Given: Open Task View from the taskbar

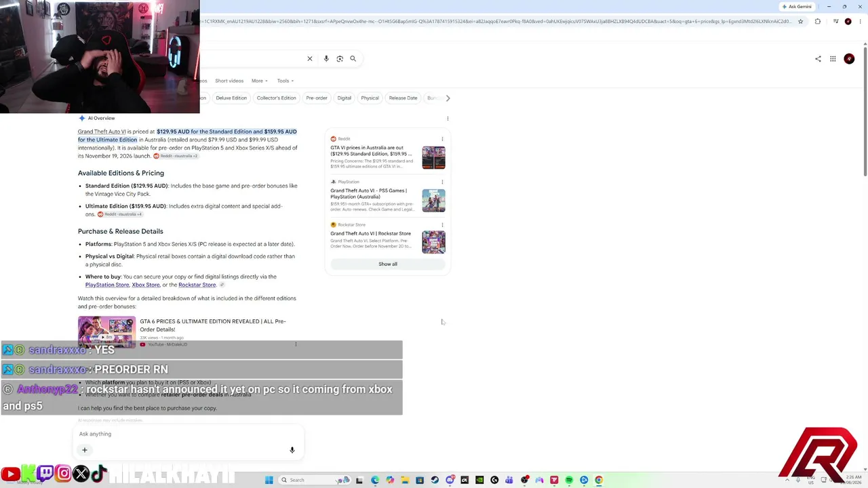Looking at the screenshot, I should pyautogui.click(x=359, y=480).
